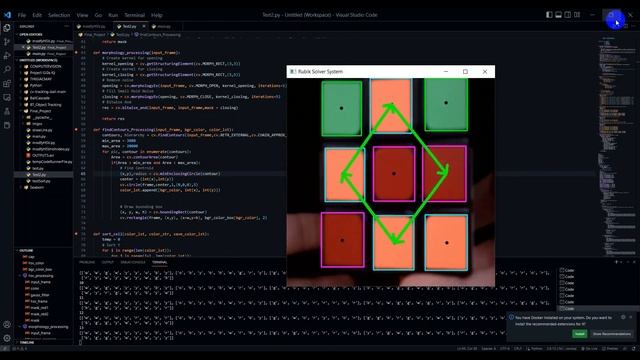Open the Run and Debug view
This screenshot has height=360, width=640.
point(7,56)
